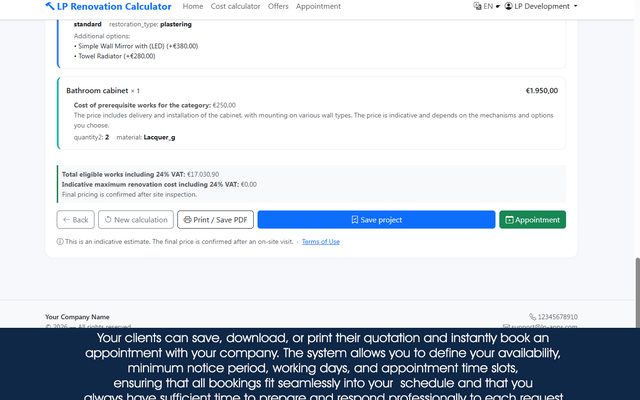Click the prerequisite works cost €250.00 line
Screen dimensions: 640x400
(x=155, y=105)
